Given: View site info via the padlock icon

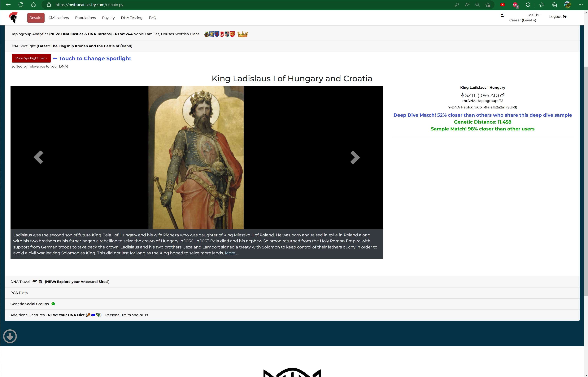Looking at the screenshot, I should (x=49, y=5).
